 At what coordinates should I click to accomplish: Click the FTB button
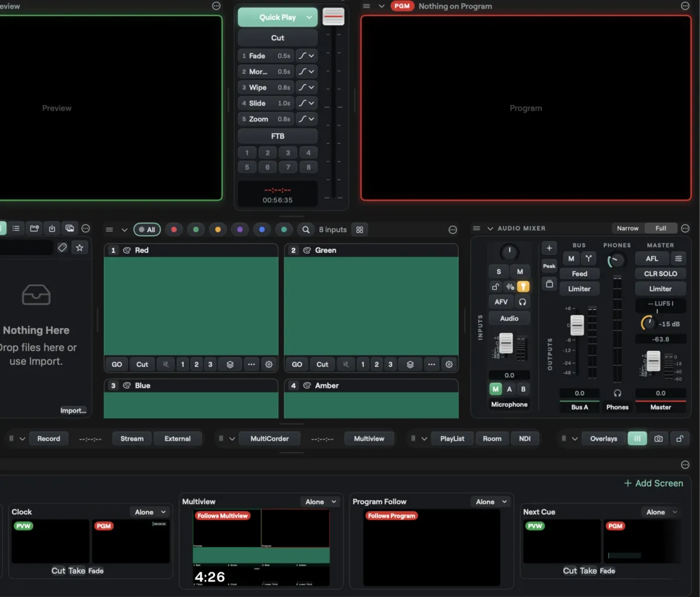(x=278, y=136)
